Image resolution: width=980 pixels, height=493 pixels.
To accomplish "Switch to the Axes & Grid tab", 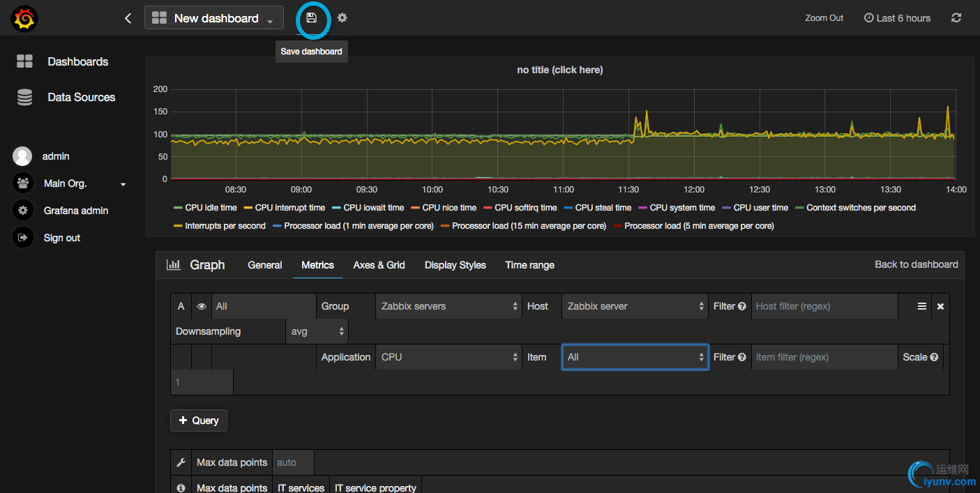I will point(379,265).
